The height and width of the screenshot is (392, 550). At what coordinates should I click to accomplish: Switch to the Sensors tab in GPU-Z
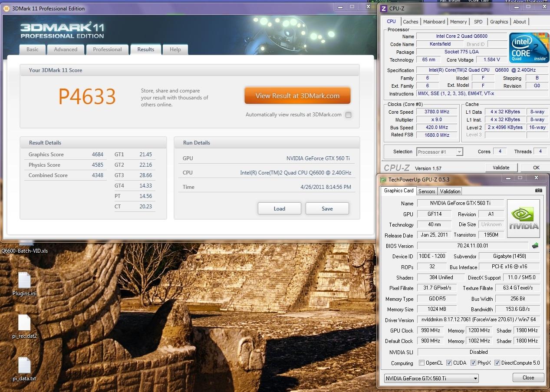(427, 191)
